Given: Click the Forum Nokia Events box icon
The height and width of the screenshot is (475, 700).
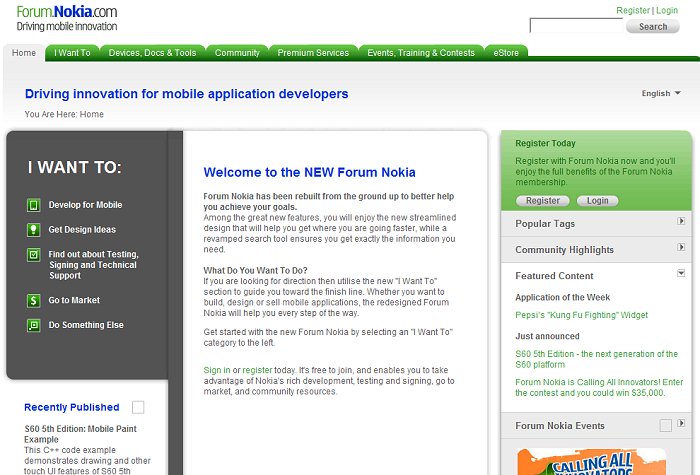Looking at the screenshot, I should (x=665, y=426).
